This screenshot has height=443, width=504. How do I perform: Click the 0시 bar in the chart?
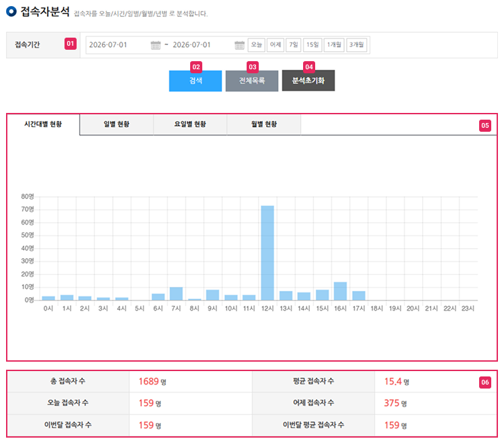tap(48, 298)
